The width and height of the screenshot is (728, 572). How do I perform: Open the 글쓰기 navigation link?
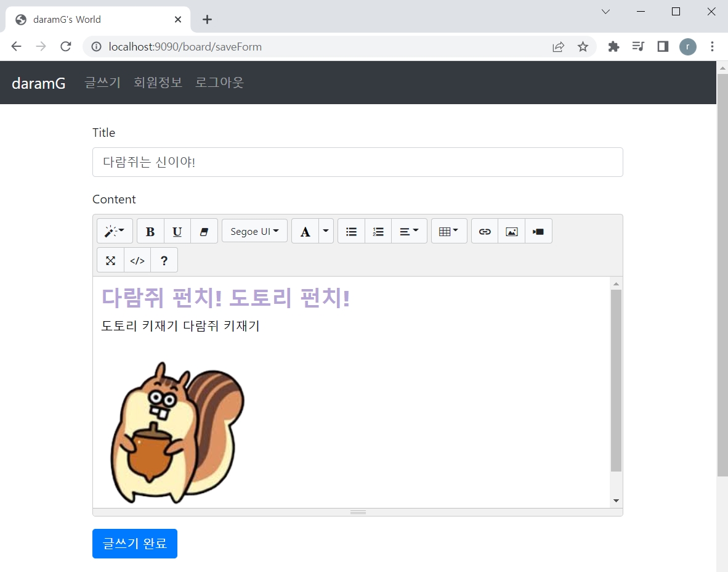pos(103,83)
